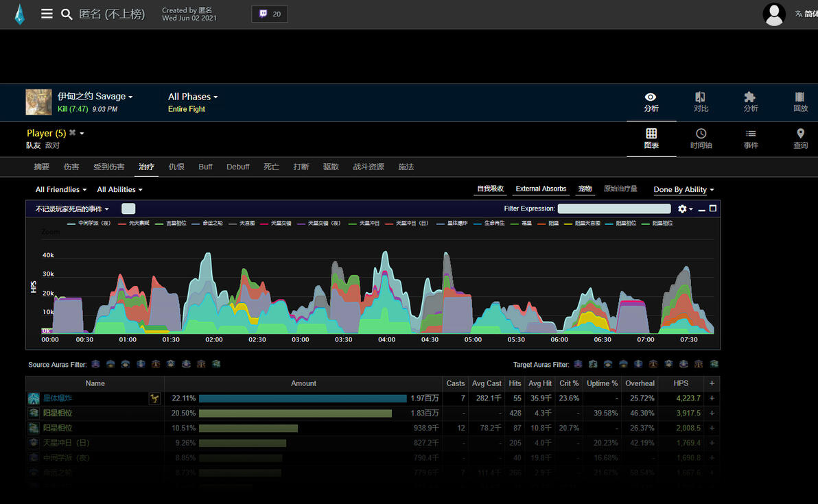The width and height of the screenshot is (818, 504).
Task: Open the 查询 map pin view
Action: (x=800, y=139)
